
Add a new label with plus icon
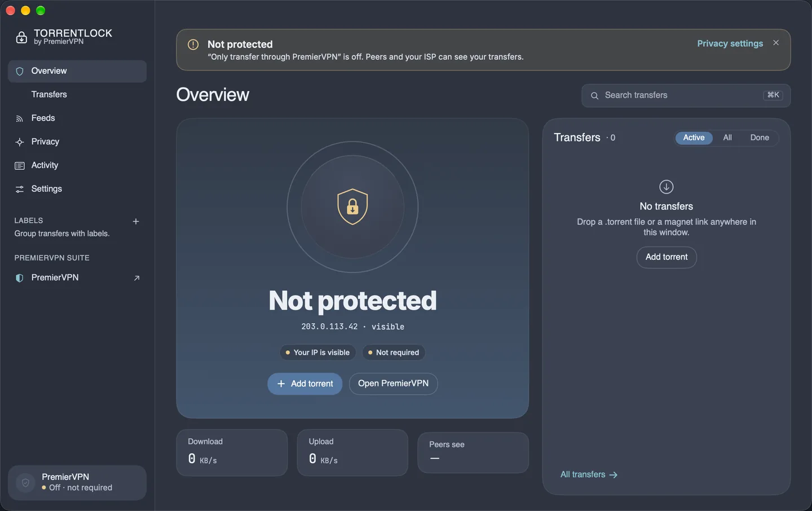point(136,221)
